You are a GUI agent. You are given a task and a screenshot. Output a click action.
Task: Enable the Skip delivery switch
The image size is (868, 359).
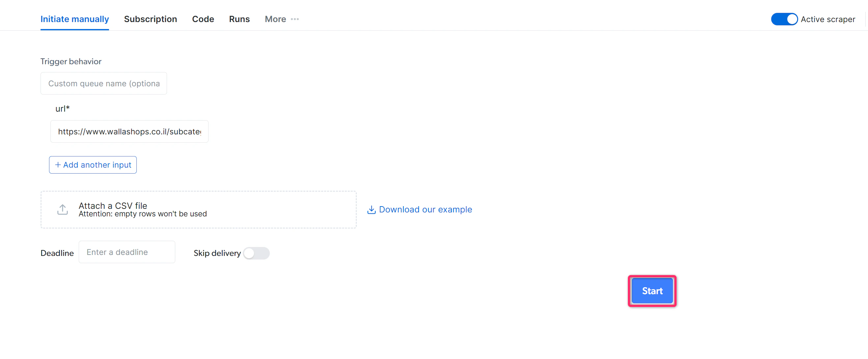[x=256, y=253]
